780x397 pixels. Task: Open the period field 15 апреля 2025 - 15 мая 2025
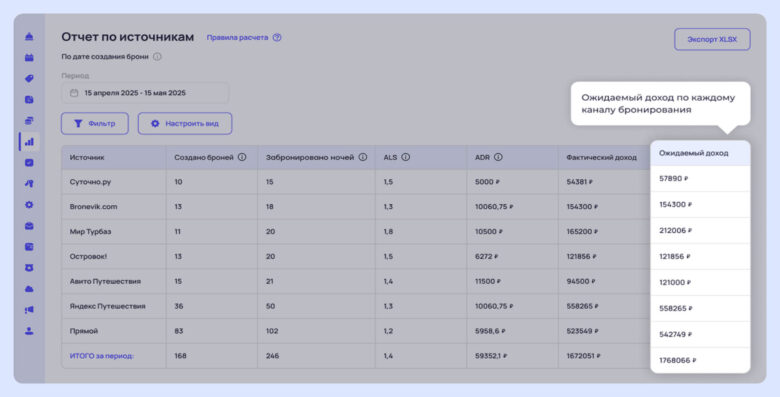click(x=145, y=93)
